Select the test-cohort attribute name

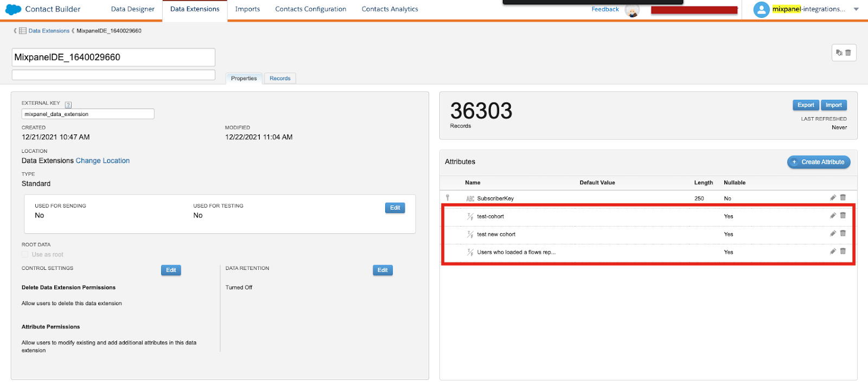(x=490, y=216)
